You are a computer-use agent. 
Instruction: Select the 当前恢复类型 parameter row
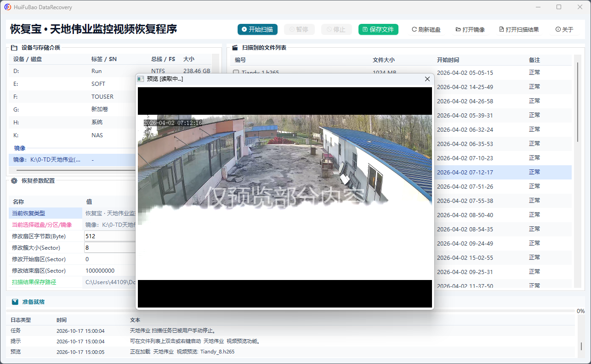(x=73, y=213)
